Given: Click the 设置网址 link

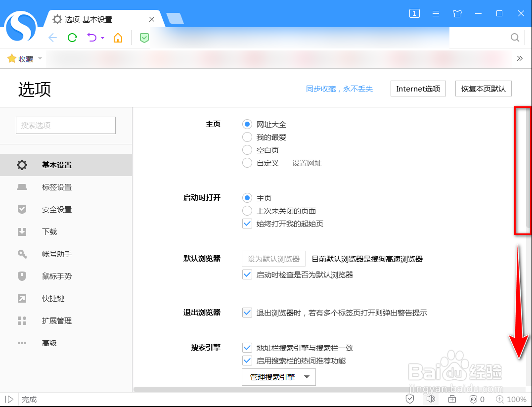Looking at the screenshot, I should click(307, 163).
